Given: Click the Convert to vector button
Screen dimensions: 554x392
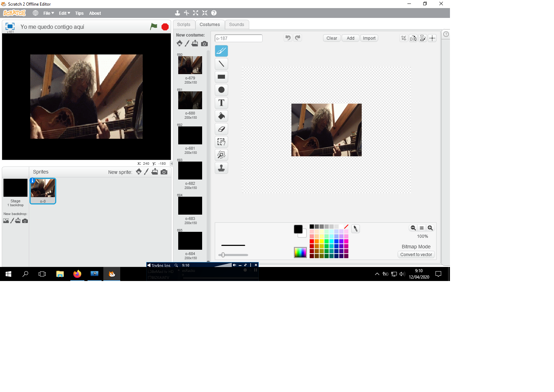Looking at the screenshot, I should [416, 255].
